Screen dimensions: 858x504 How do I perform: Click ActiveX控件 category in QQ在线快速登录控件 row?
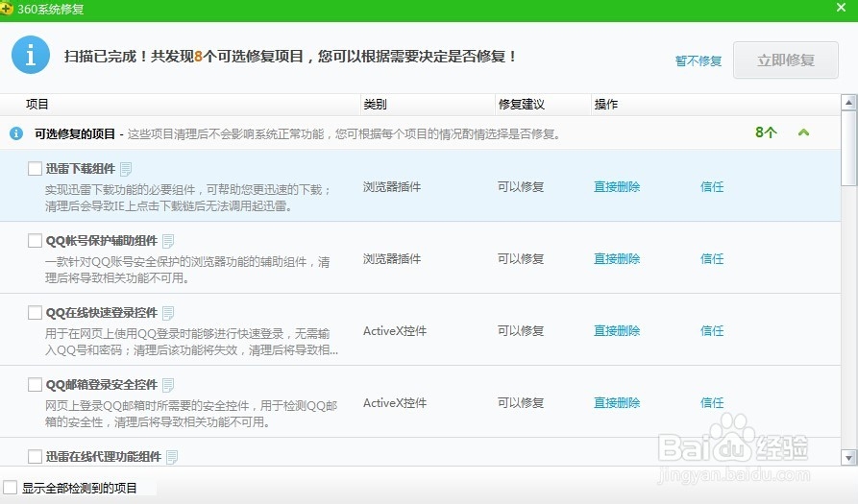395,330
